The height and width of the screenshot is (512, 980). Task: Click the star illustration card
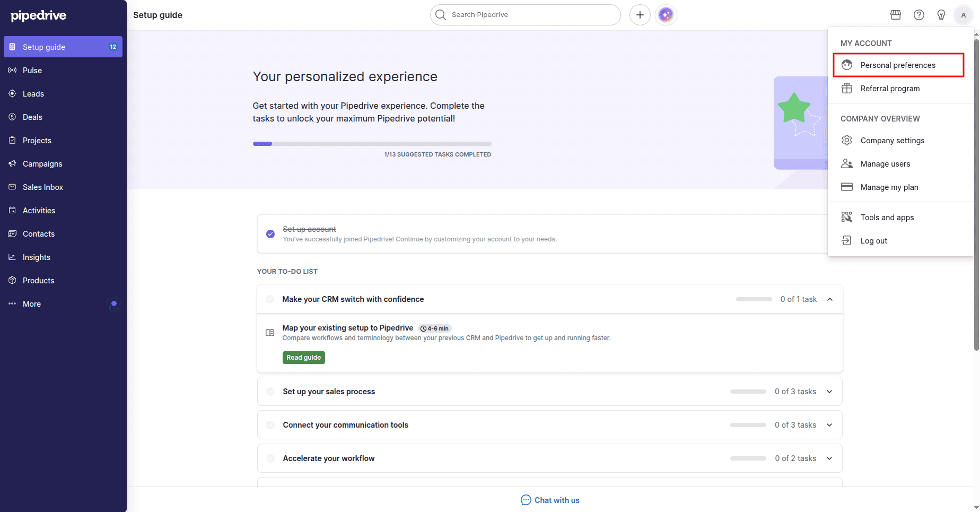coord(801,123)
